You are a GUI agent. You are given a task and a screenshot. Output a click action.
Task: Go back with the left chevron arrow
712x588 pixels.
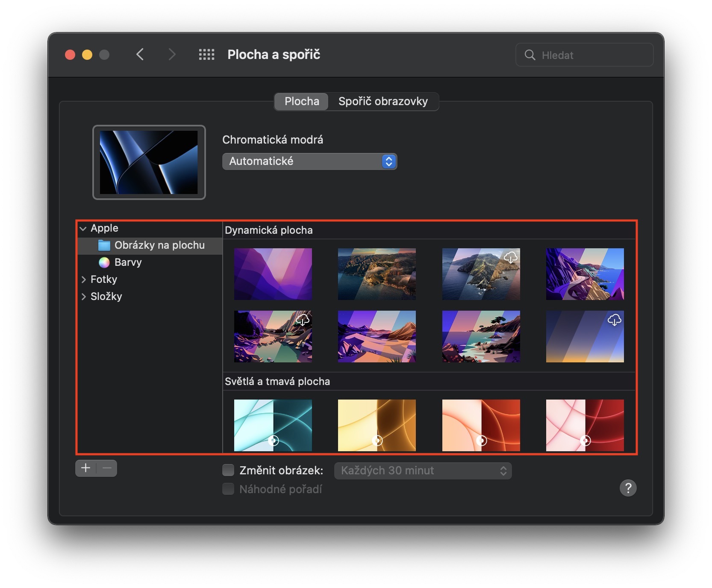140,55
